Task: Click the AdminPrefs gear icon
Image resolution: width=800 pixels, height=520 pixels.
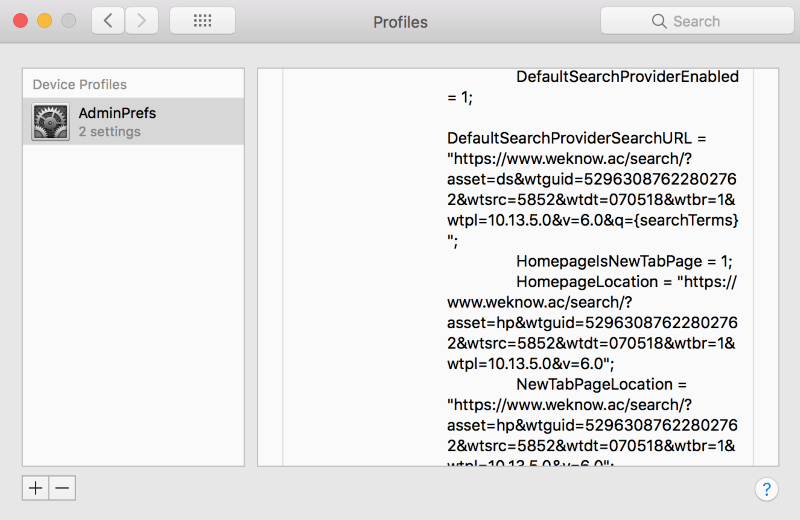Action: tap(51, 122)
